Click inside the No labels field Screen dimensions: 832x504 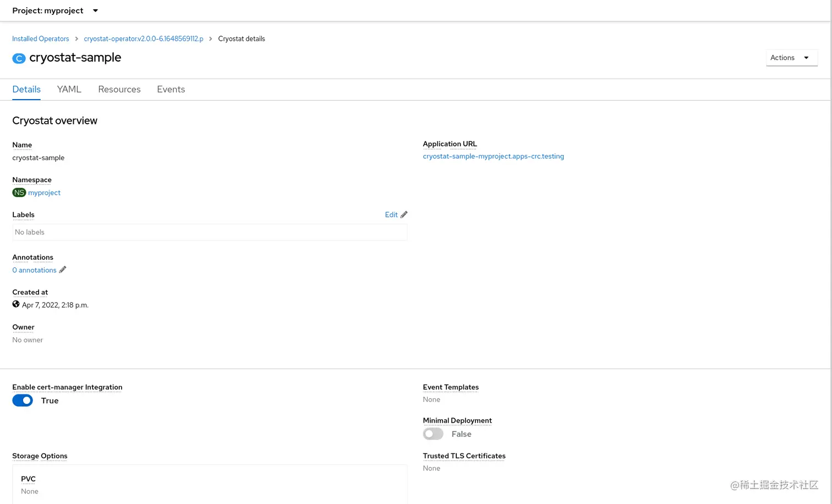[209, 232]
